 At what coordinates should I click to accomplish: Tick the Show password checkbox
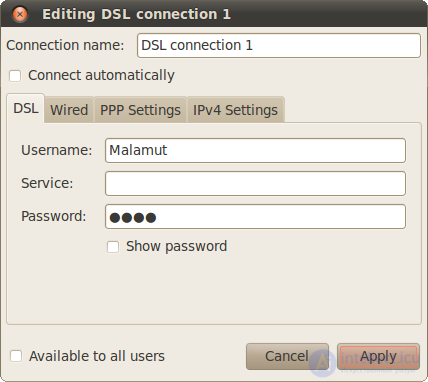[x=113, y=247]
